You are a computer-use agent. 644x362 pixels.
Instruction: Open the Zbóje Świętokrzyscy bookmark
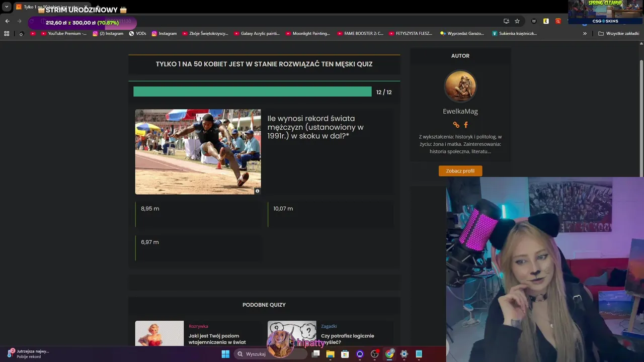205,34
